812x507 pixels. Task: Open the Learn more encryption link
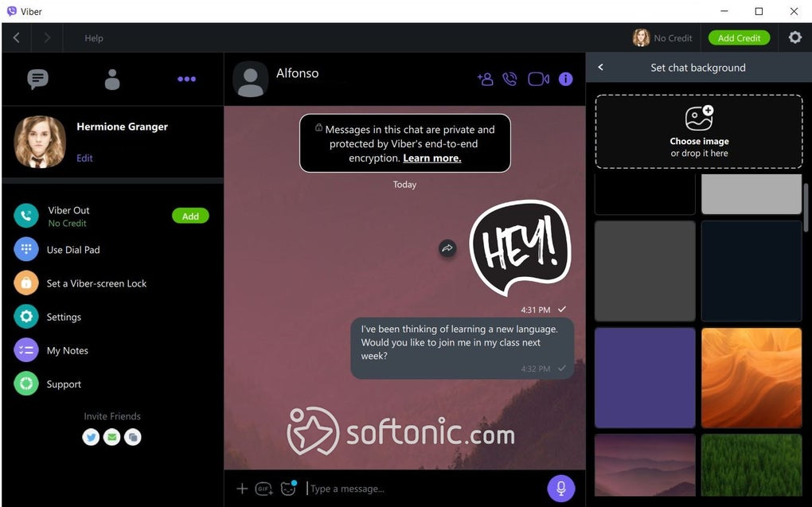tap(432, 158)
